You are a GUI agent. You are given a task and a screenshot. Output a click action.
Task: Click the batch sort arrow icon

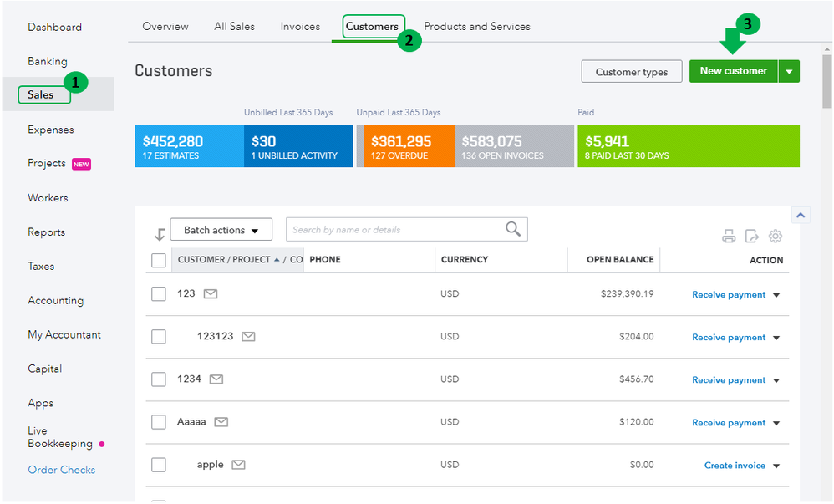[160, 234]
